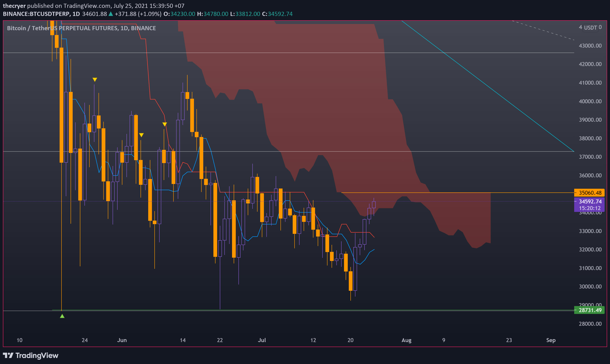
Task: Click the Bitcoin / TetherUS PERPETUAL FUTURES chart title
Action: (81, 28)
